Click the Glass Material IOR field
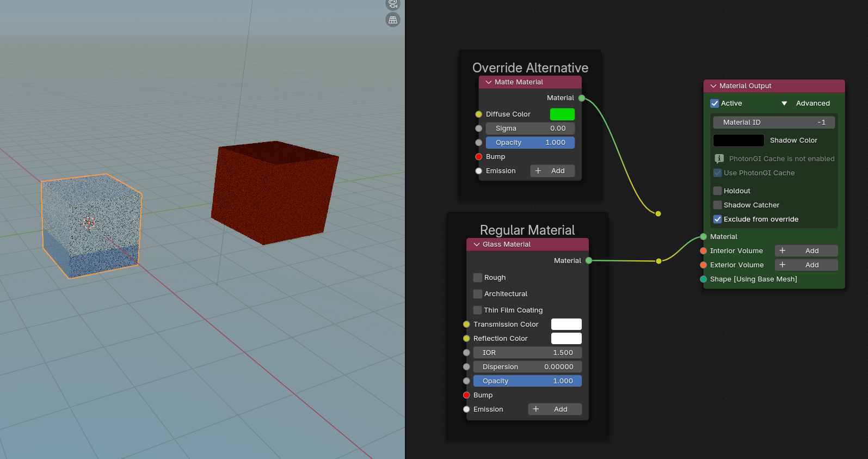Image resolution: width=868 pixels, height=459 pixels. coord(527,353)
